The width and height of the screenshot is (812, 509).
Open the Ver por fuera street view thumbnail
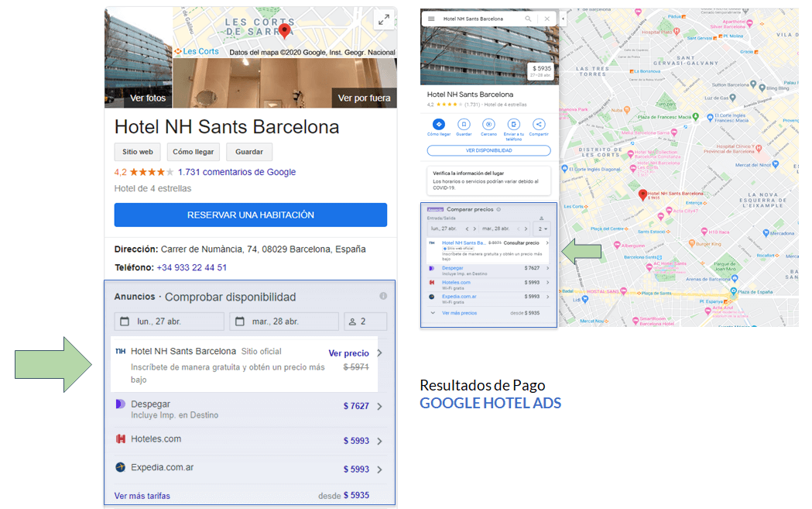(285, 83)
